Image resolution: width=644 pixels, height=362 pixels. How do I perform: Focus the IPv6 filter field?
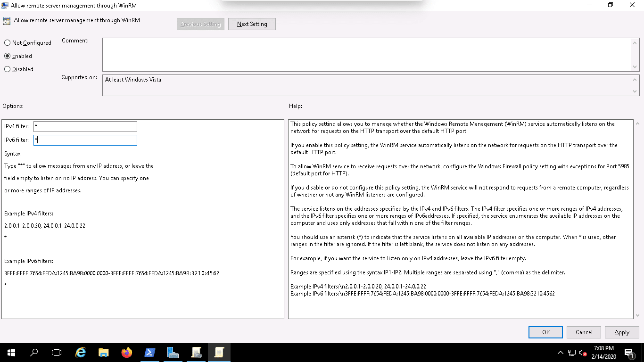85,140
